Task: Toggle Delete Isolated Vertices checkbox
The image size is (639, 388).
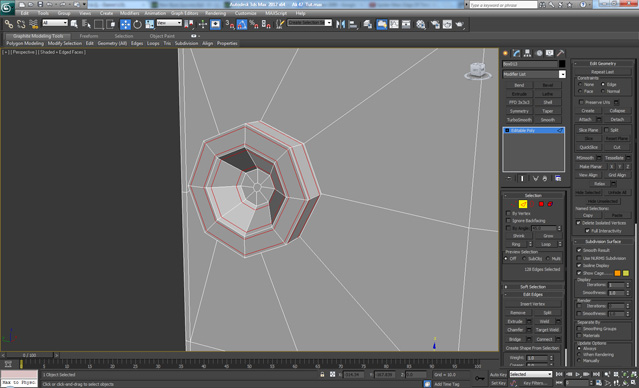Action: click(578, 223)
